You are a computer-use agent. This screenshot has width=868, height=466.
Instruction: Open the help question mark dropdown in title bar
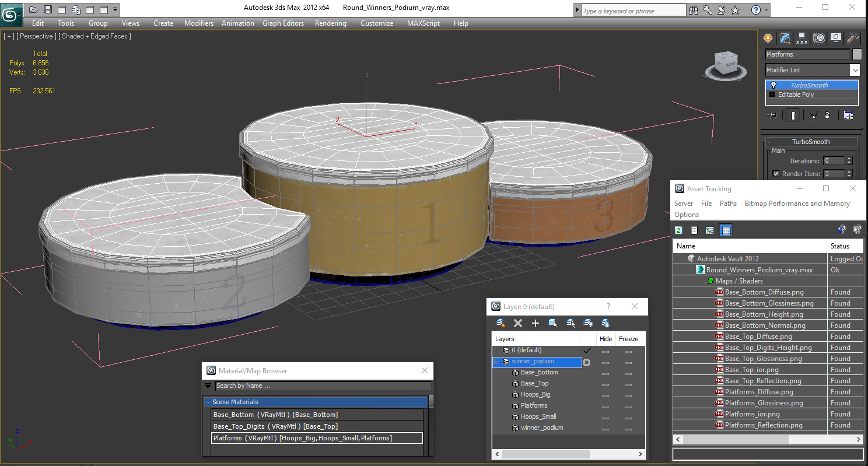(x=766, y=10)
